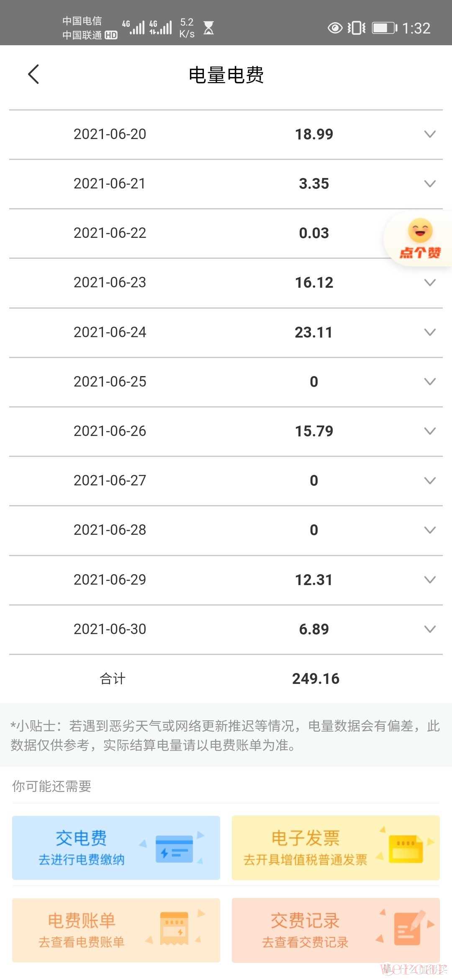This screenshot has width=452, height=980.
Task: Tap the battery indicator icon
Action: 384,28
